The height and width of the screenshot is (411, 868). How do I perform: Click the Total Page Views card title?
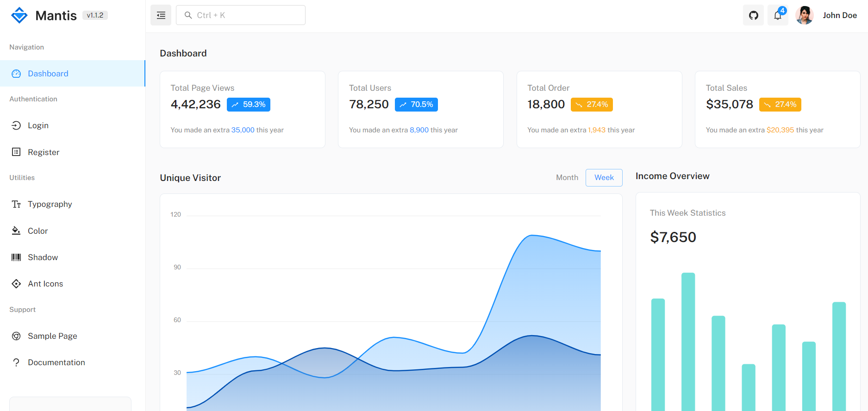click(x=202, y=88)
